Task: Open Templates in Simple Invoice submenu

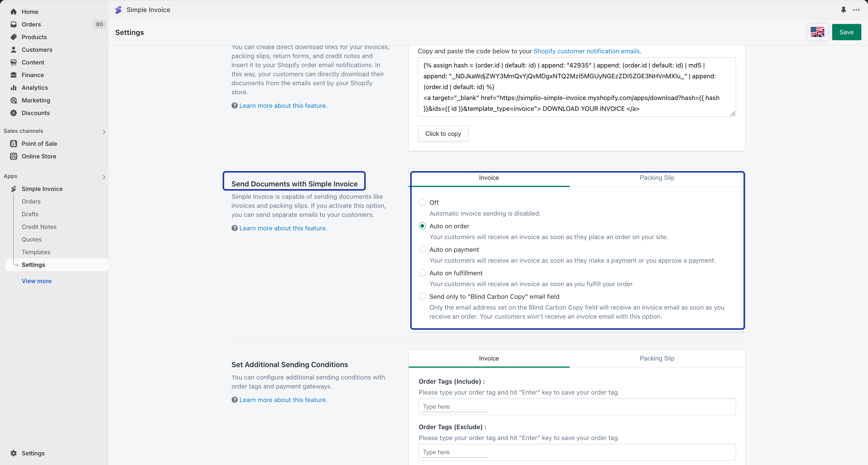Action: [36, 252]
